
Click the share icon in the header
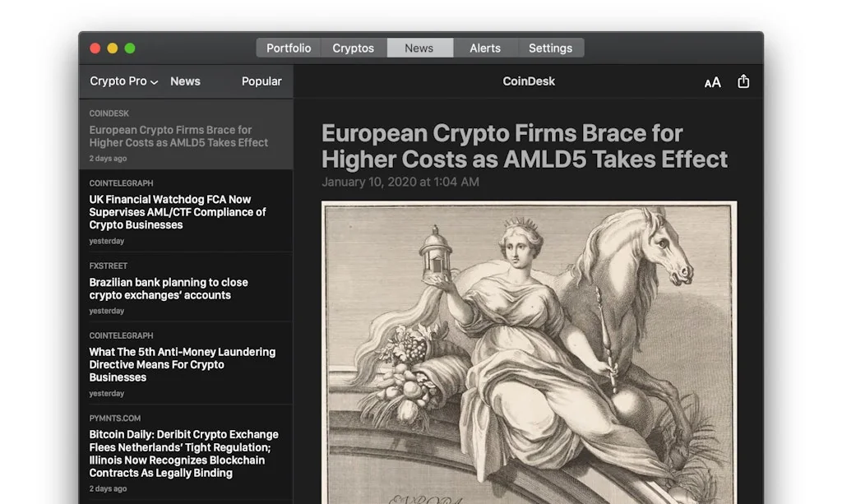pyautogui.click(x=743, y=81)
